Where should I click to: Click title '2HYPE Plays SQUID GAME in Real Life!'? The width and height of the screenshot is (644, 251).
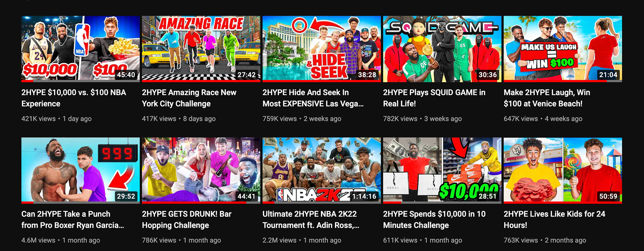[x=434, y=98]
